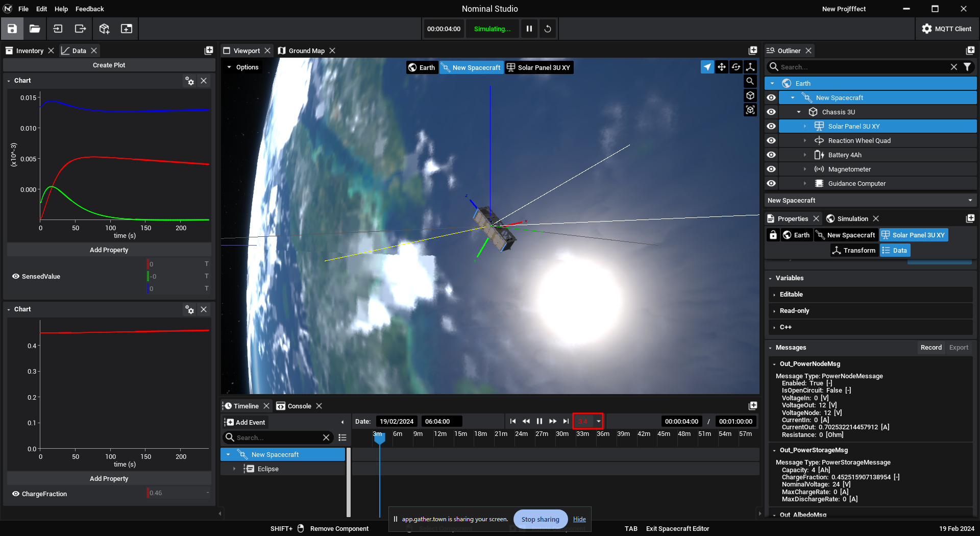Expand the Read-only variables section

pos(871,310)
